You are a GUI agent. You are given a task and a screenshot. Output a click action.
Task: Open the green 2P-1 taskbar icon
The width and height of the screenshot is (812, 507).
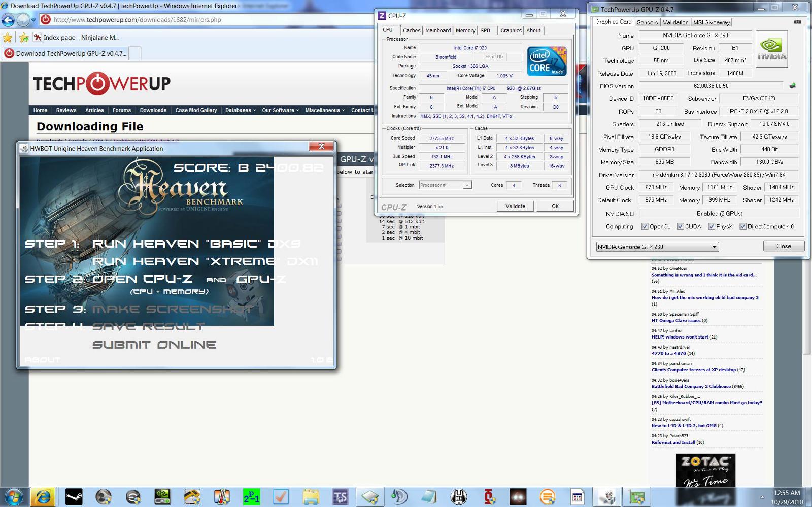251,497
